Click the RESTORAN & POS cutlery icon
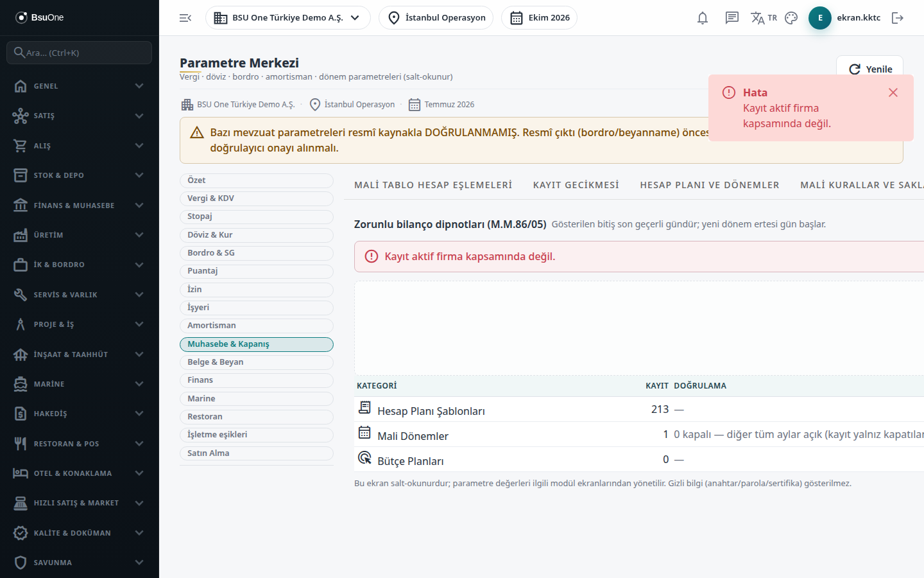Image resolution: width=924 pixels, height=578 pixels. coord(21,444)
